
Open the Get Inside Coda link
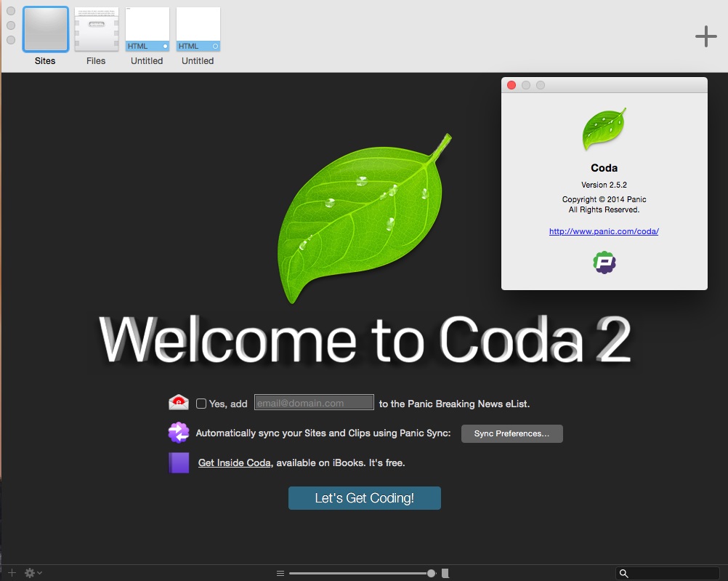coord(235,463)
